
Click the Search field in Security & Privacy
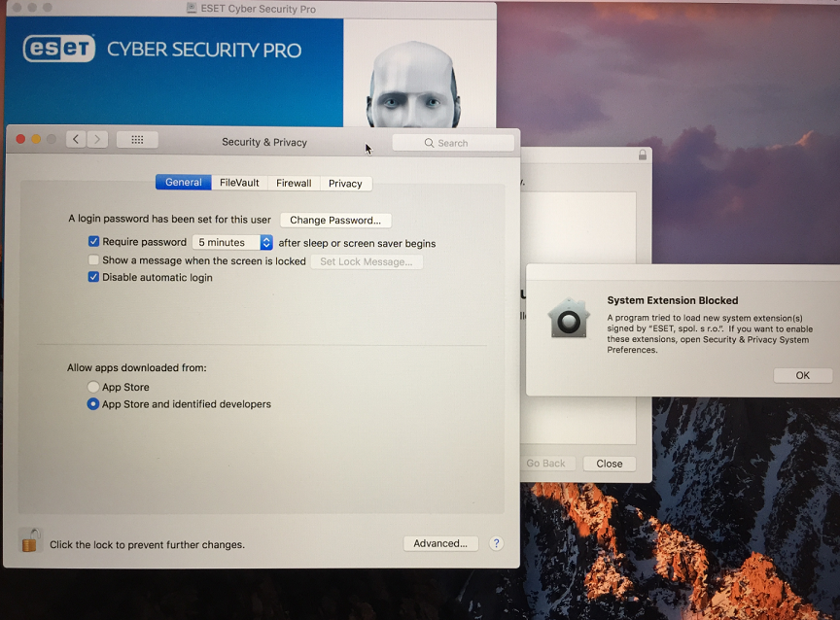453,143
